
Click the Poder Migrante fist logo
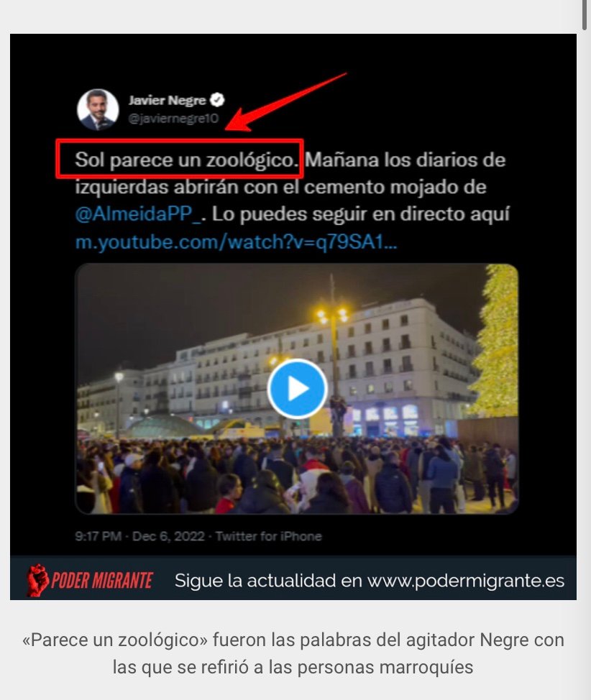37,580
